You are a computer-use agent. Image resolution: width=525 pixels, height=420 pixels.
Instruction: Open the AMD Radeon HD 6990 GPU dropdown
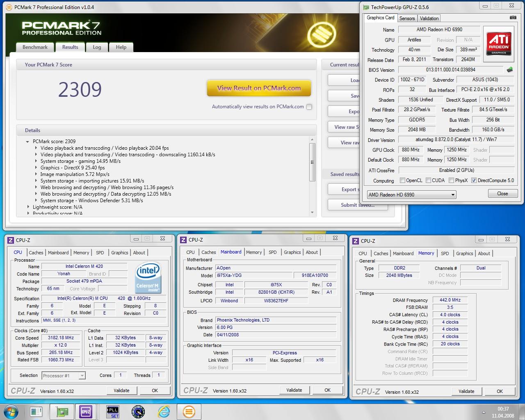pos(411,194)
